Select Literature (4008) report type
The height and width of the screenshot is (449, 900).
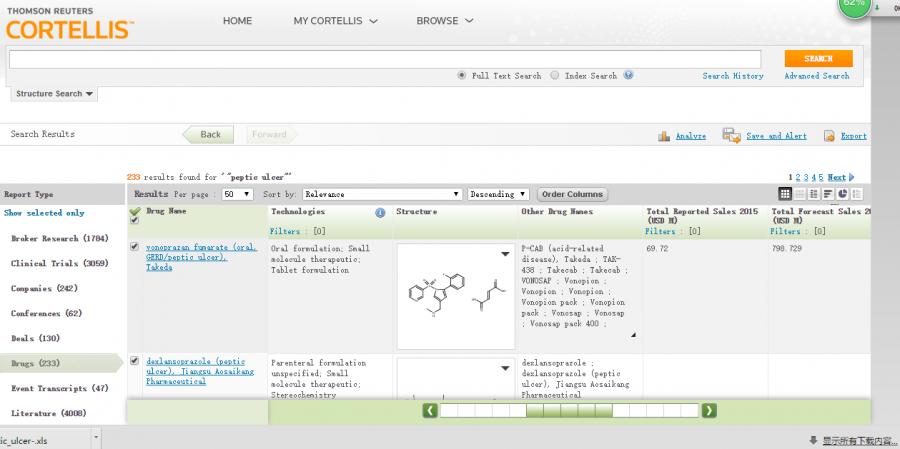coord(51,413)
